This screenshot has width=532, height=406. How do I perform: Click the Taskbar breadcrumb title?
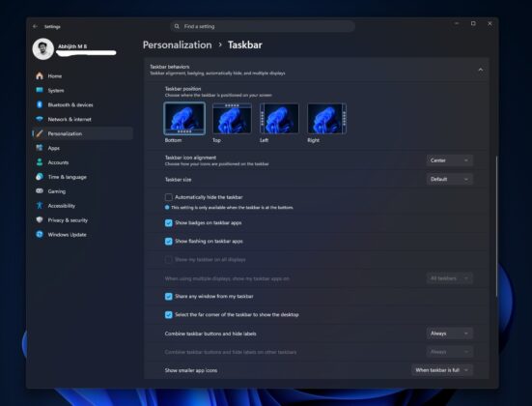245,44
